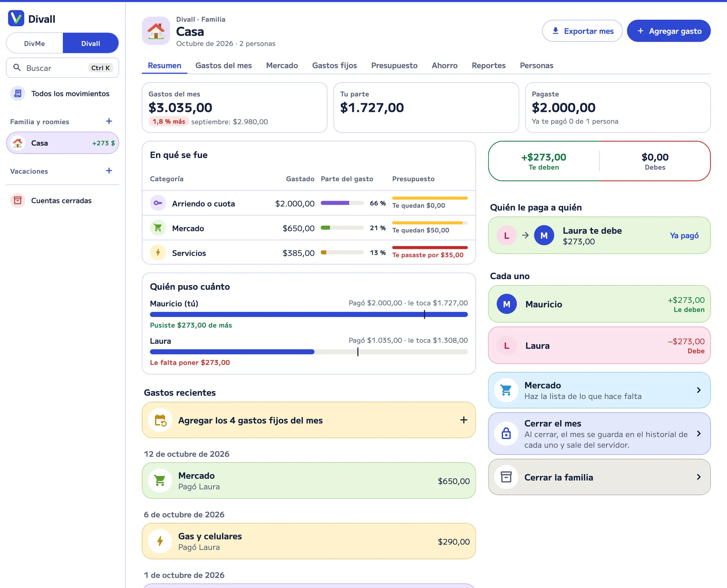Click the Divall logo icon
Viewport: 727px width, 588px height.
pyautogui.click(x=16, y=19)
